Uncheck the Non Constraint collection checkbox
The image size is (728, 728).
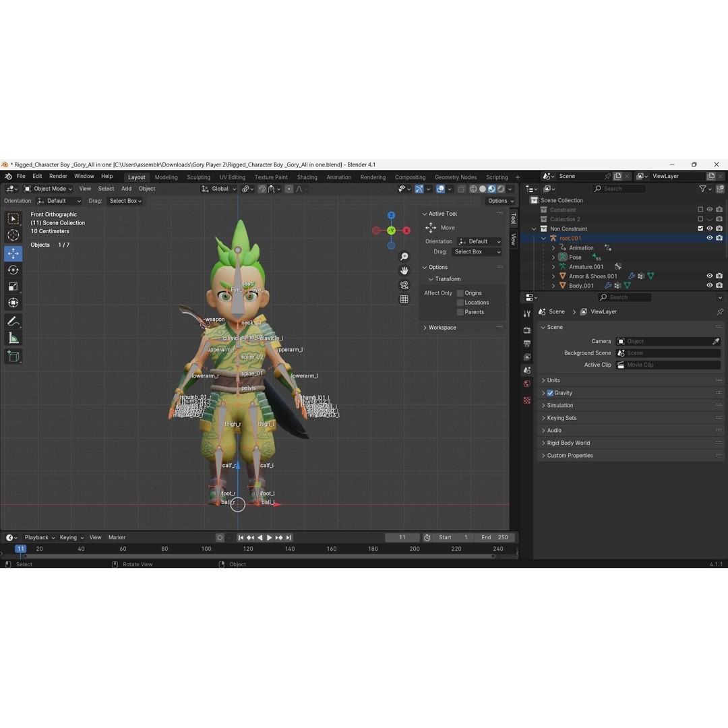700,229
